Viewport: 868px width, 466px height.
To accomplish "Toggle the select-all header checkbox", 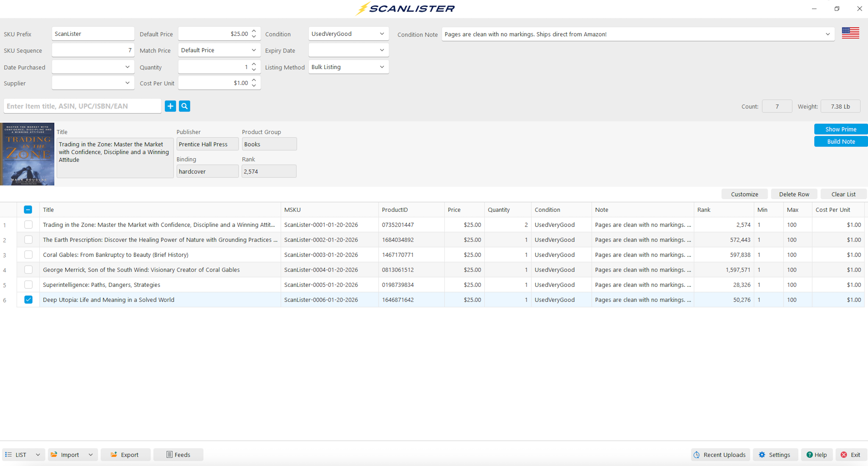I will [x=28, y=209].
